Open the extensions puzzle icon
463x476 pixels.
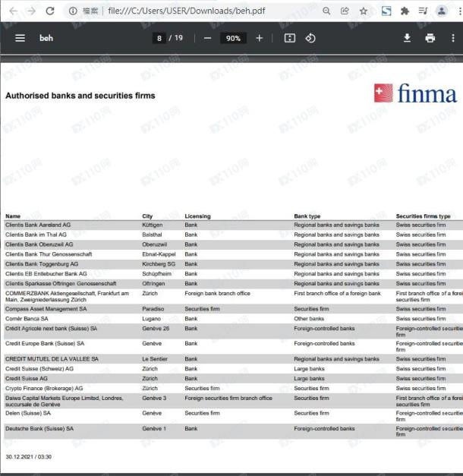coord(405,11)
